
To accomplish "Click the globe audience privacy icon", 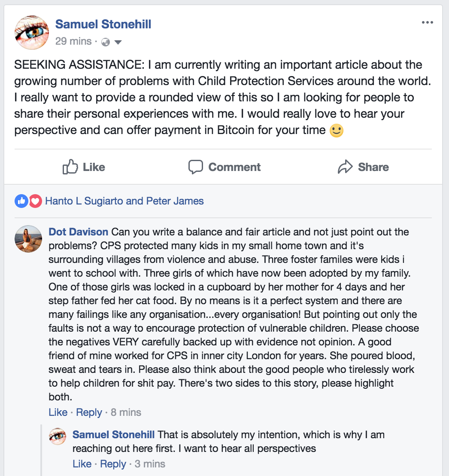I will [106, 41].
